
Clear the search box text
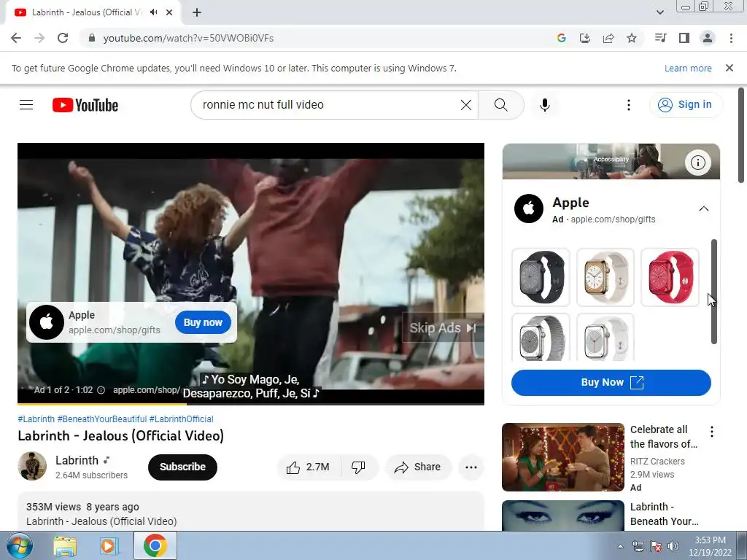point(466,105)
